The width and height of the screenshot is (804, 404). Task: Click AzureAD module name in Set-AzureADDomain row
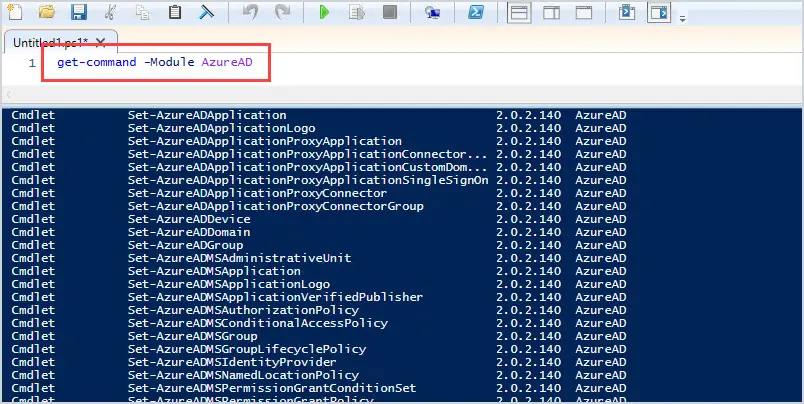click(x=600, y=232)
